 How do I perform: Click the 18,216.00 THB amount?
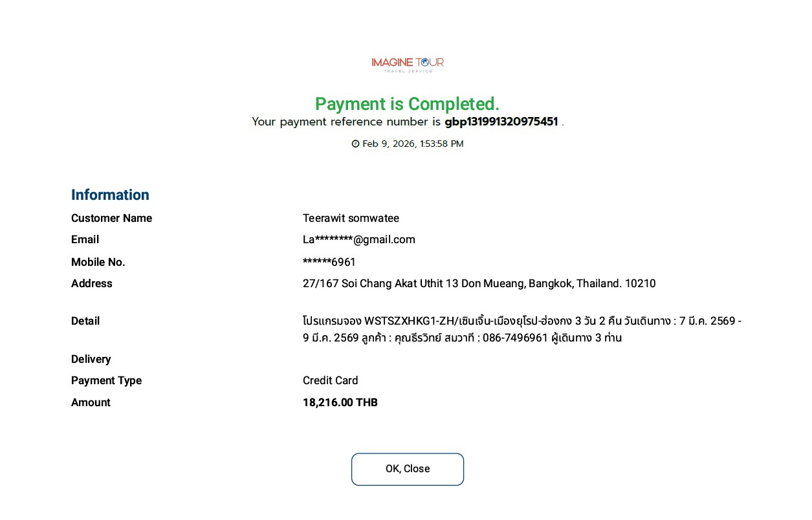coord(340,402)
